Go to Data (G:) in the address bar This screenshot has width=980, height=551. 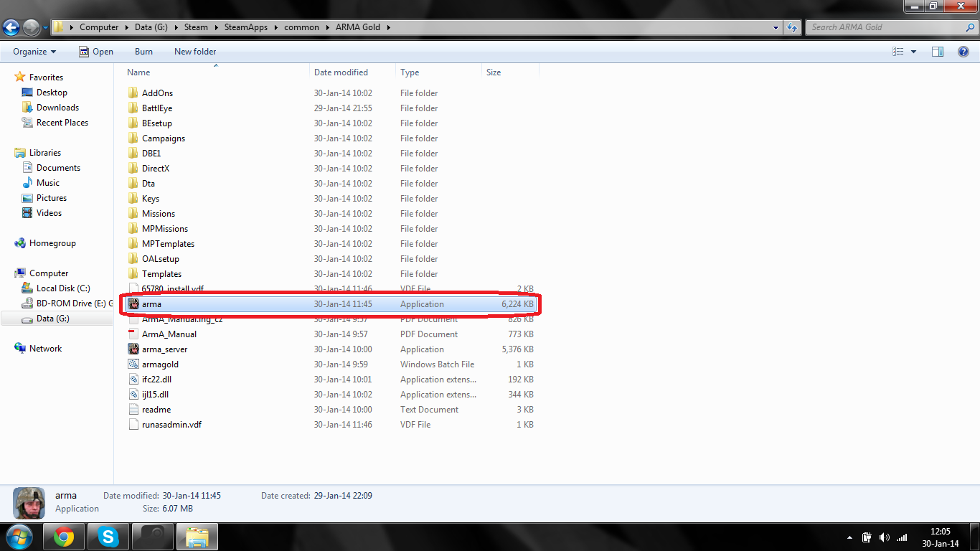pos(151,27)
